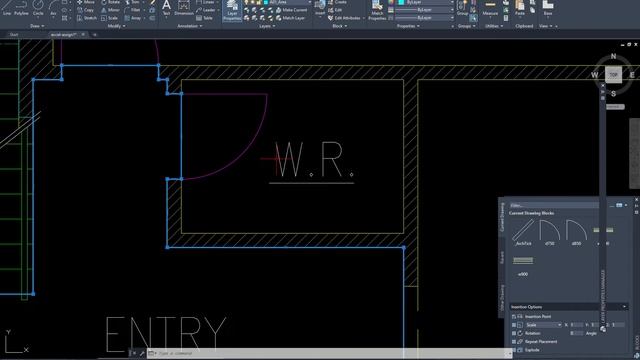Click the Group tool
Screen dimensions: 640x360
point(462,8)
